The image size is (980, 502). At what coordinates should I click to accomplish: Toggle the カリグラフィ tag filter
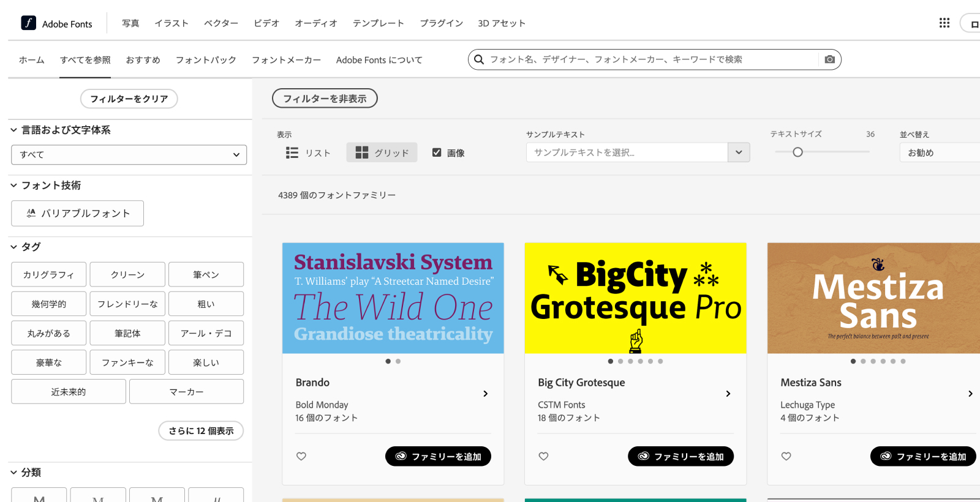pyautogui.click(x=49, y=275)
